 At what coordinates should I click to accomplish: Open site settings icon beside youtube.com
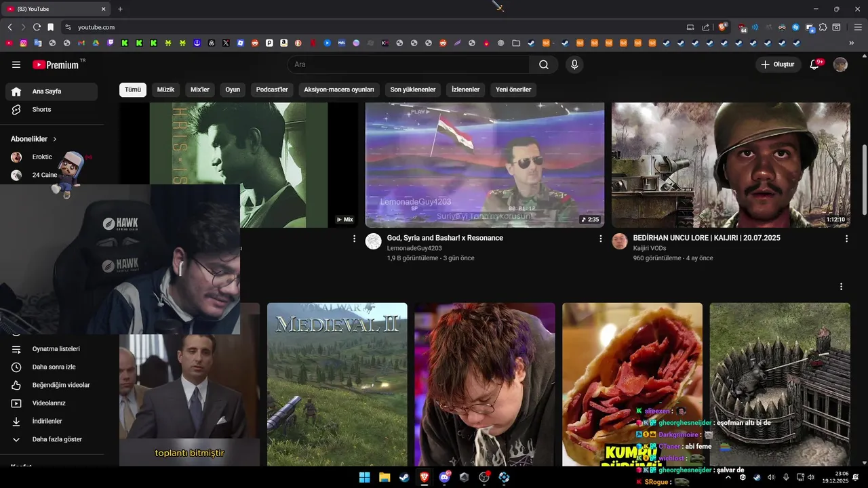[x=68, y=27]
